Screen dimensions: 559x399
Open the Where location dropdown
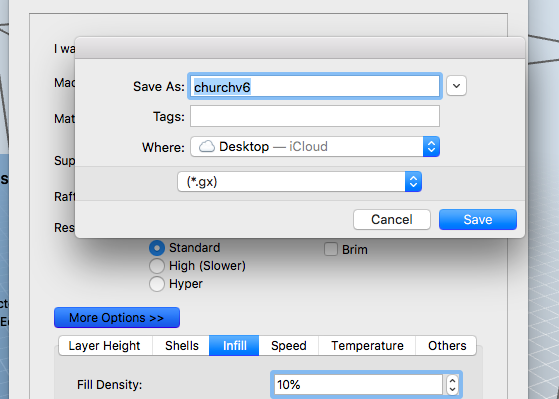315,147
